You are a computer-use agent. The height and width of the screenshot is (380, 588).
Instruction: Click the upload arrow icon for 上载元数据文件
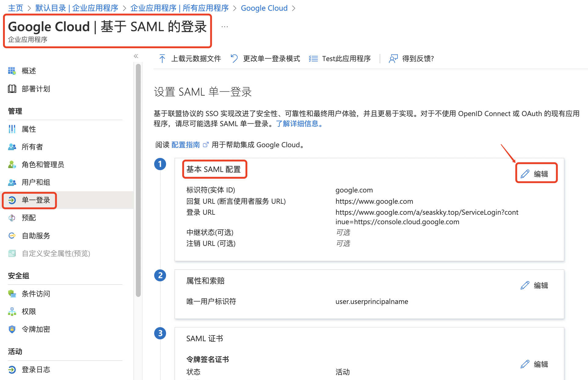[x=162, y=59]
